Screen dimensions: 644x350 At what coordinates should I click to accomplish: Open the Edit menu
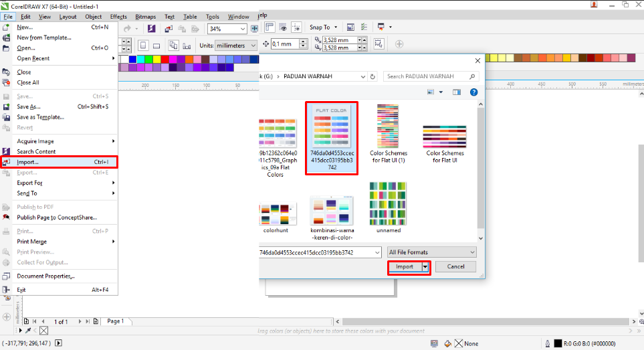(25, 17)
